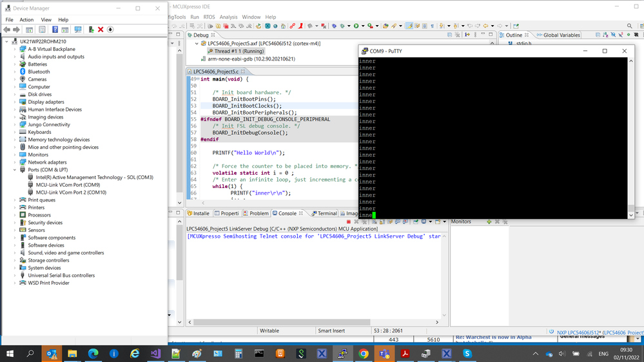The image size is (644, 362).
Task: Click Console horizontal scrollbar thumb
Action: coord(282,322)
